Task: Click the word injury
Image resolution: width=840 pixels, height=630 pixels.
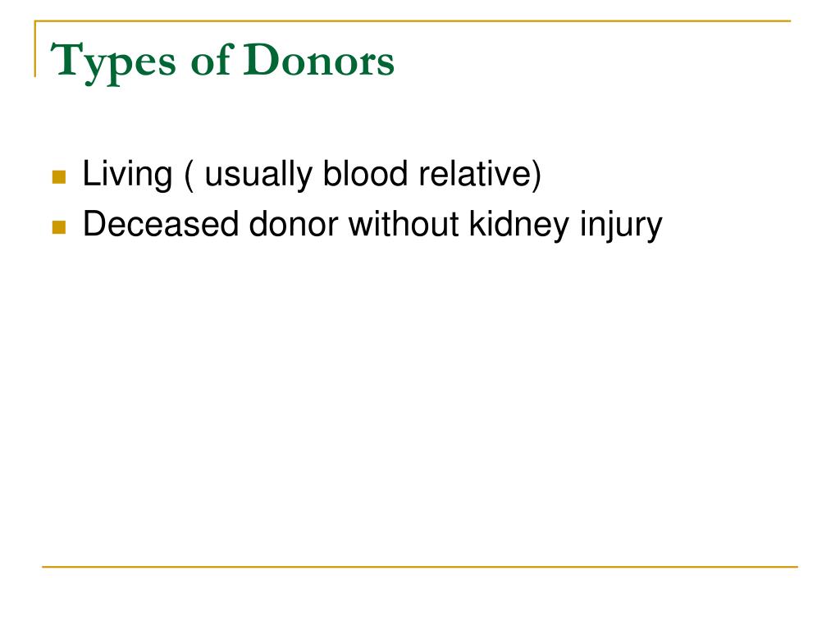Action: pyautogui.click(x=622, y=225)
